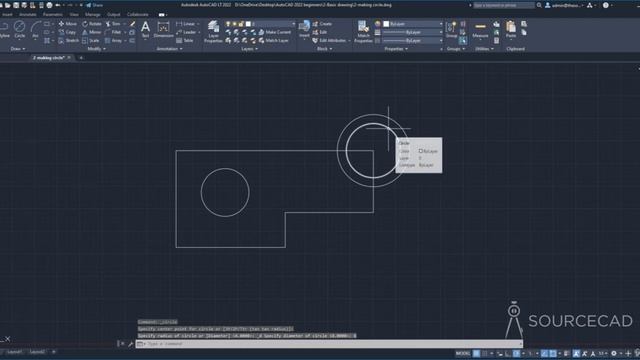Click the Share button in title bar

(x=95, y=5)
